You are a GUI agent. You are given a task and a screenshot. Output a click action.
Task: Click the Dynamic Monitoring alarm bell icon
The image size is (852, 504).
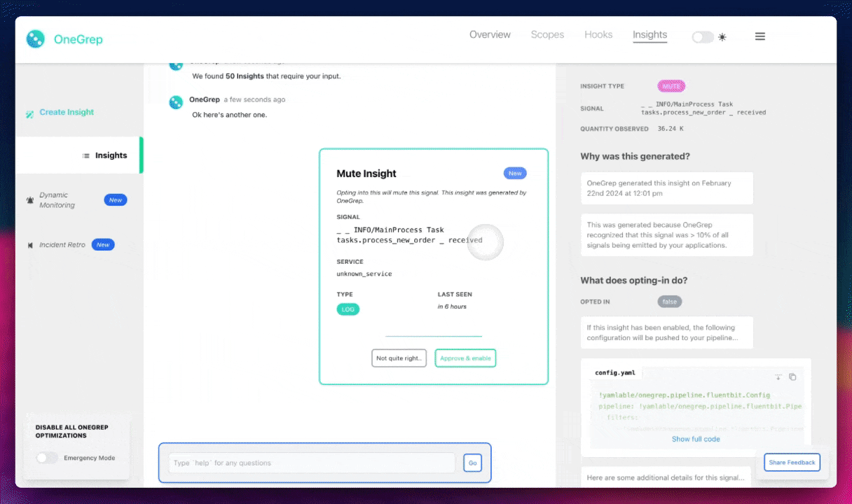pyautogui.click(x=30, y=200)
